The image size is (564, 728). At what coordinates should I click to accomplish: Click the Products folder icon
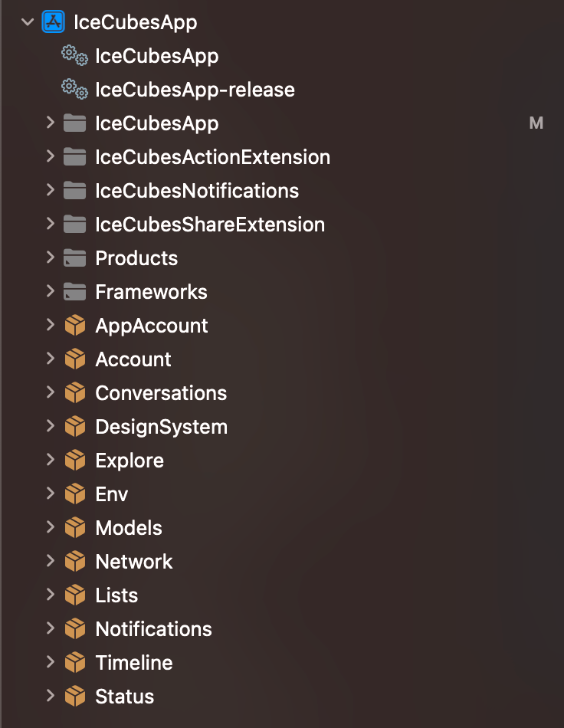coord(75,258)
